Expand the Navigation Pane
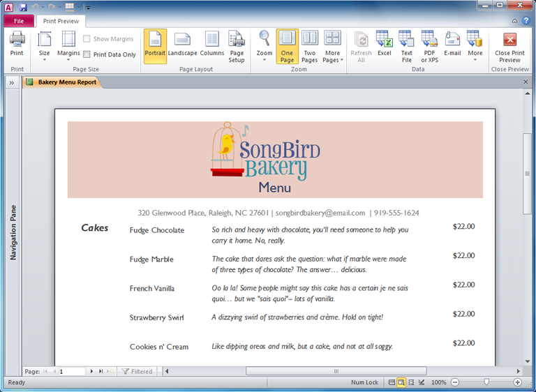The height and width of the screenshot is (392, 536). 12,82
